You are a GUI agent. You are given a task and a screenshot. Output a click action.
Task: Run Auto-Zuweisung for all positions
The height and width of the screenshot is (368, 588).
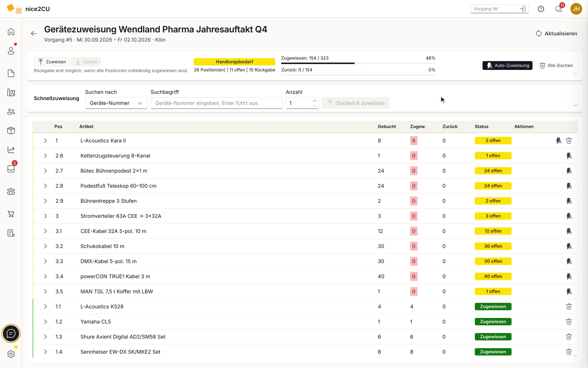(x=507, y=66)
